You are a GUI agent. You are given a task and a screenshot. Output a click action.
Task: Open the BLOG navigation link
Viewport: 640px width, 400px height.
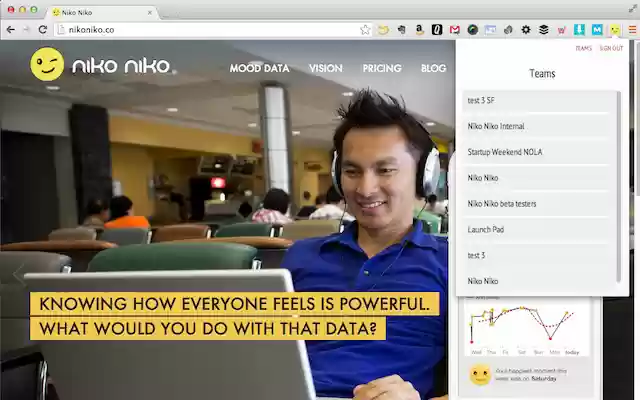(433, 68)
